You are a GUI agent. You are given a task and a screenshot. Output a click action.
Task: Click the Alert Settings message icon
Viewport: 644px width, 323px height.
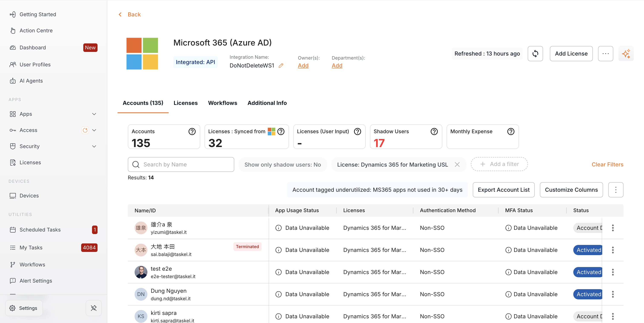point(13,281)
